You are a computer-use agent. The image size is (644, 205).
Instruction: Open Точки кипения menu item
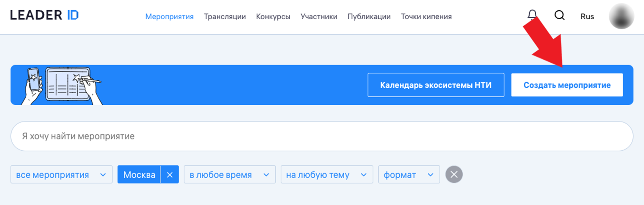click(x=426, y=17)
